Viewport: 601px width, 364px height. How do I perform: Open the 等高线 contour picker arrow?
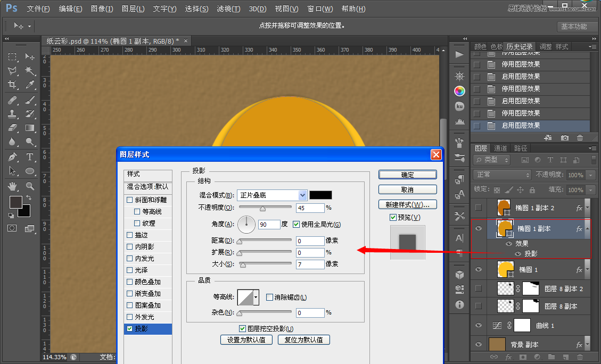coord(256,297)
